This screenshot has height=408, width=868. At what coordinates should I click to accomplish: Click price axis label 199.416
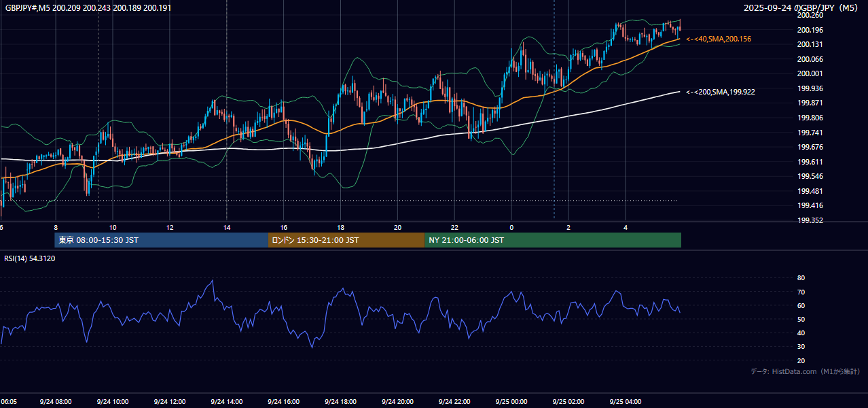coord(810,205)
